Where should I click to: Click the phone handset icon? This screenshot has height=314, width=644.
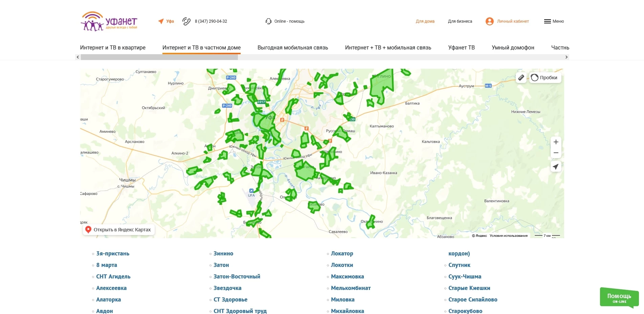pyautogui.click(x=186, y=21)
